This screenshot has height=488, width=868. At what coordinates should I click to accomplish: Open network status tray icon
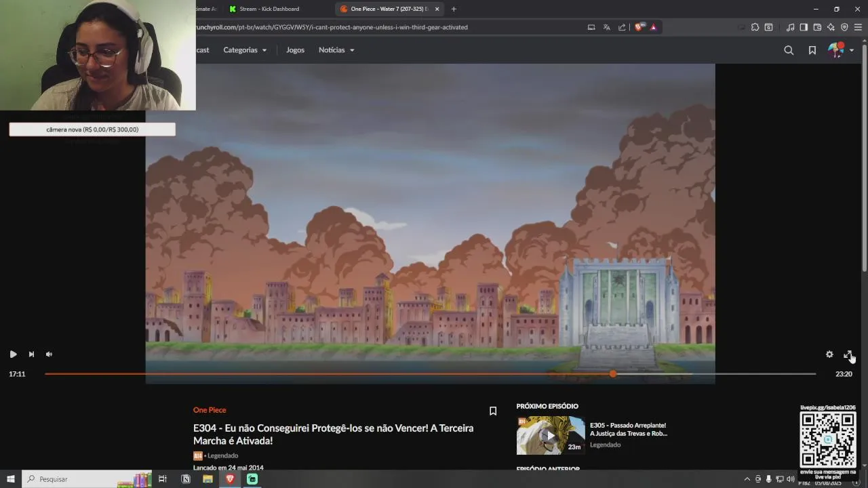tap(780, 479)
